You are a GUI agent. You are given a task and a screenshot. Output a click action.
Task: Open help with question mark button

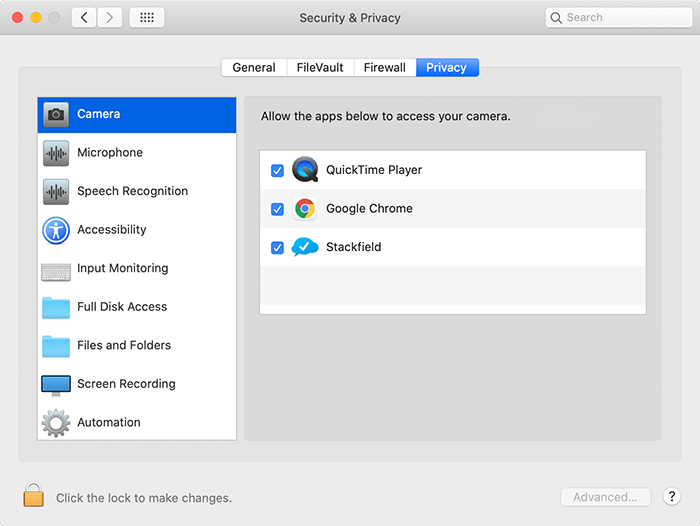coord(671,497)
